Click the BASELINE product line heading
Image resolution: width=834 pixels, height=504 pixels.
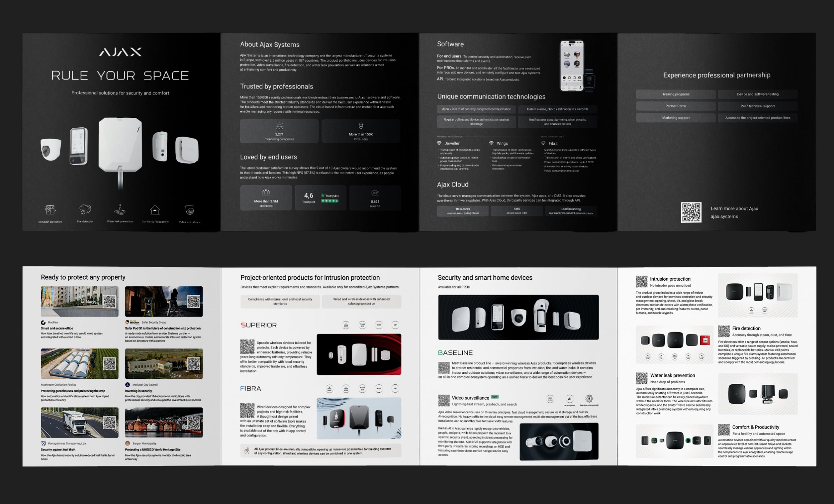pos(455,353)
